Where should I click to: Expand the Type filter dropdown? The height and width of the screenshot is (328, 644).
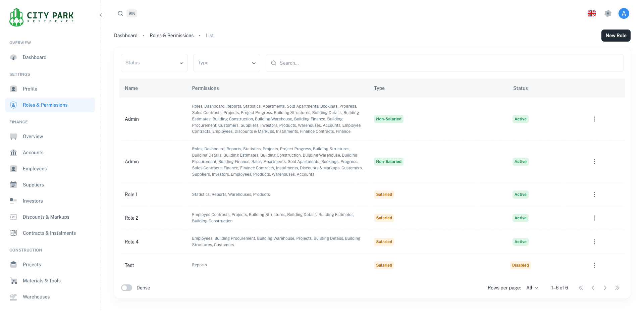[x=227, y=63]
